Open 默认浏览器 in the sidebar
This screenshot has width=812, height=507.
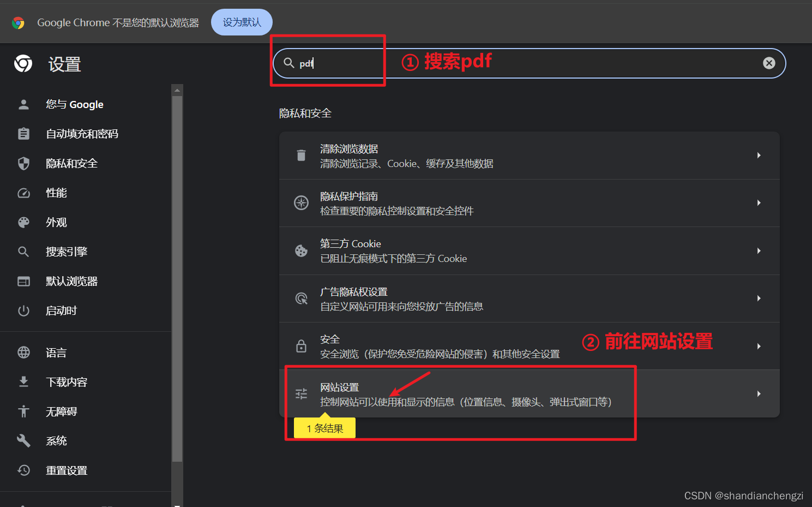click(x=71, y=281)
